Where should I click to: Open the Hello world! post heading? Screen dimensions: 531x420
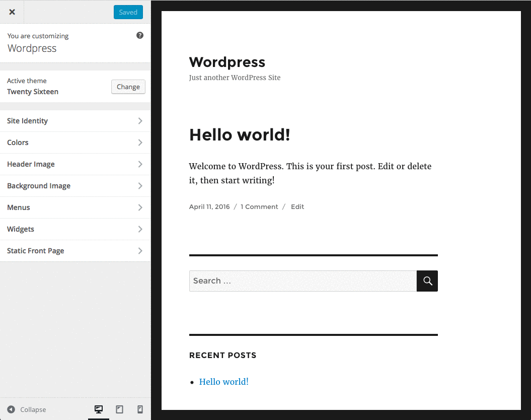click(240, 134)
